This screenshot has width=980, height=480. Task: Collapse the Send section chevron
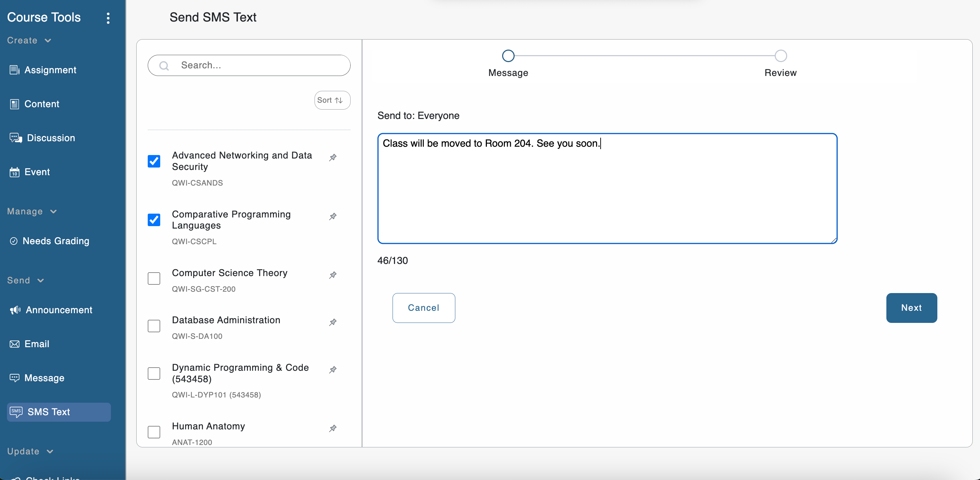41,280
